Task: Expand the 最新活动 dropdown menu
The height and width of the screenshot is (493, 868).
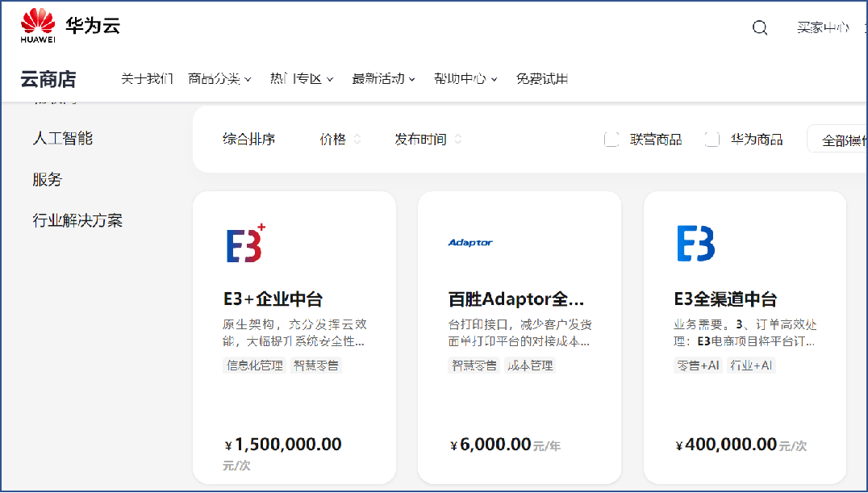Action: click(x=384, y=79)
